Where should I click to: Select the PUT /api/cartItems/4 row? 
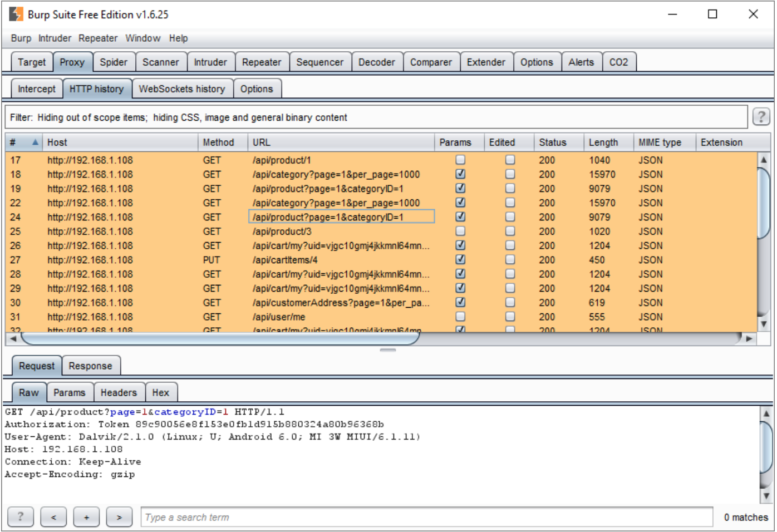click(x=381, y=259)
